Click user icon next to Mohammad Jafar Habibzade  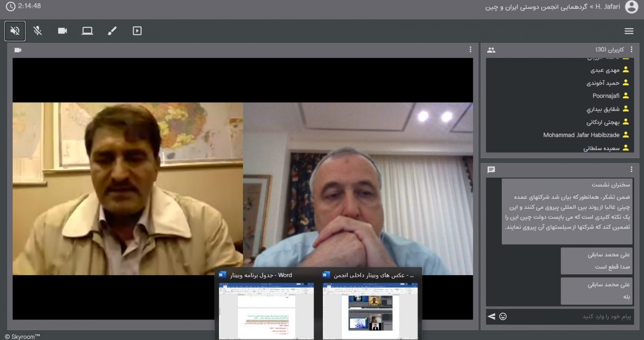click(626, 135)
